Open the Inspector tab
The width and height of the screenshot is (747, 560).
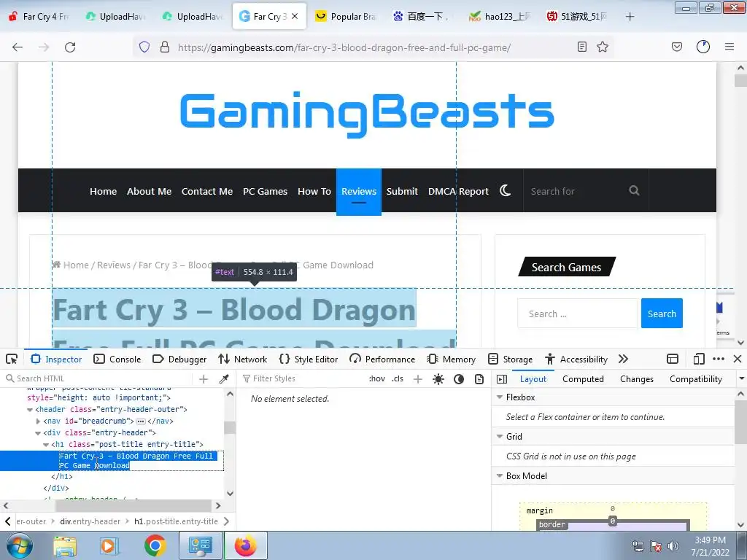(x=56, y=359)
